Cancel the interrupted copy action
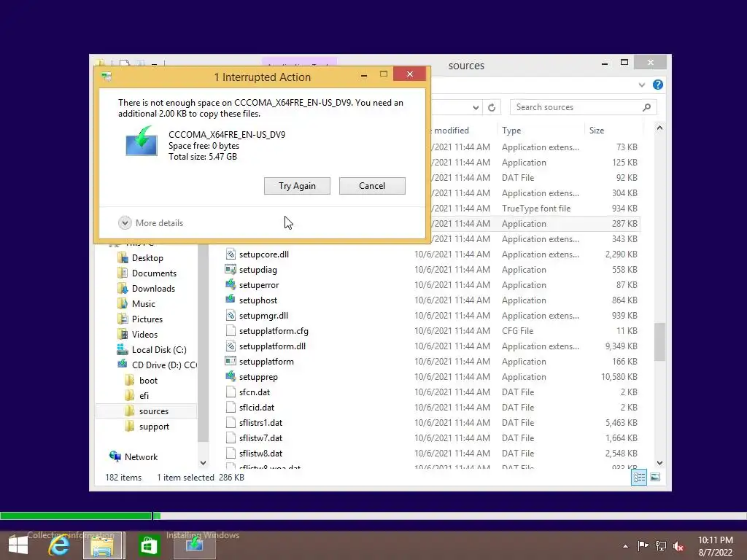Image resolution: width=747 pixels, height=560 pixels. point(372,186)
